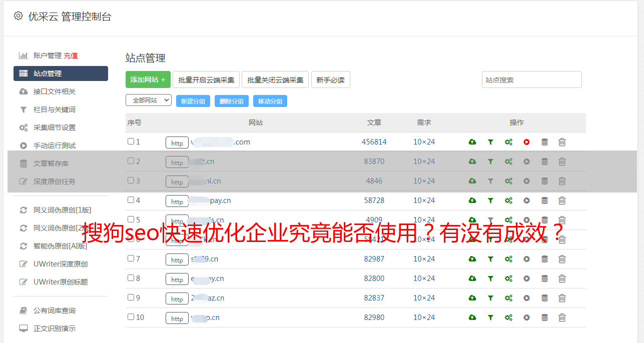This screenshot has width=644, height=343.
Task: Run manual test play icon, row 58728
Action: click(x=526, y=200)
